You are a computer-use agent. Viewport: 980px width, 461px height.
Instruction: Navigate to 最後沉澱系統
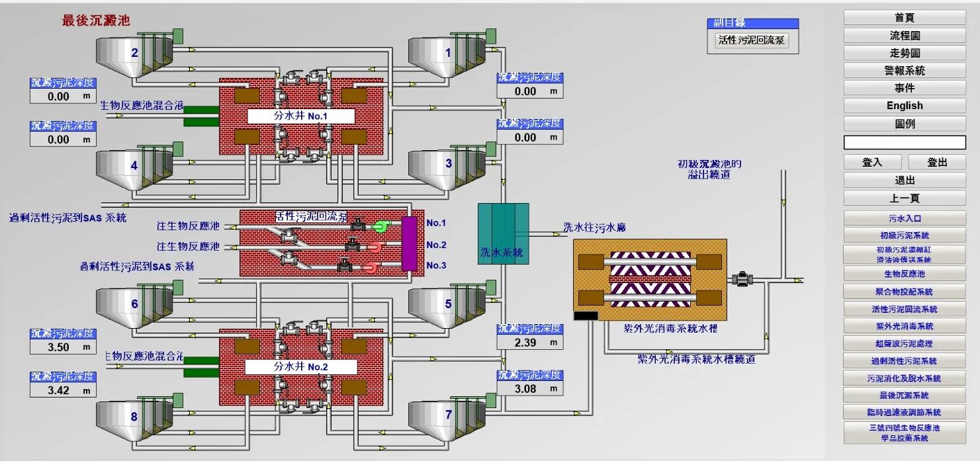[x=905, y=396]
